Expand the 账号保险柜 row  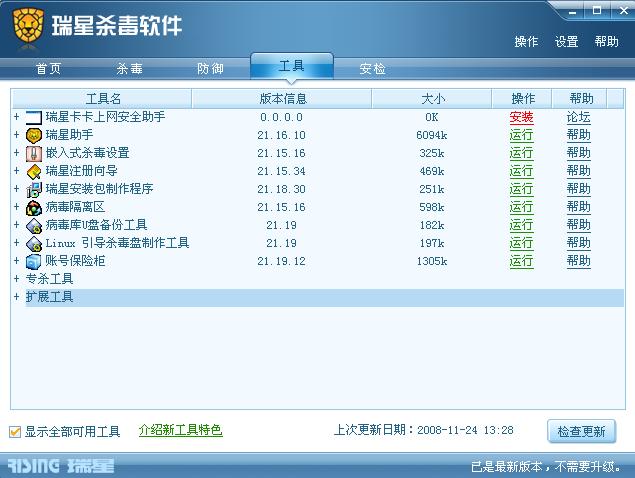coord(16,261)
